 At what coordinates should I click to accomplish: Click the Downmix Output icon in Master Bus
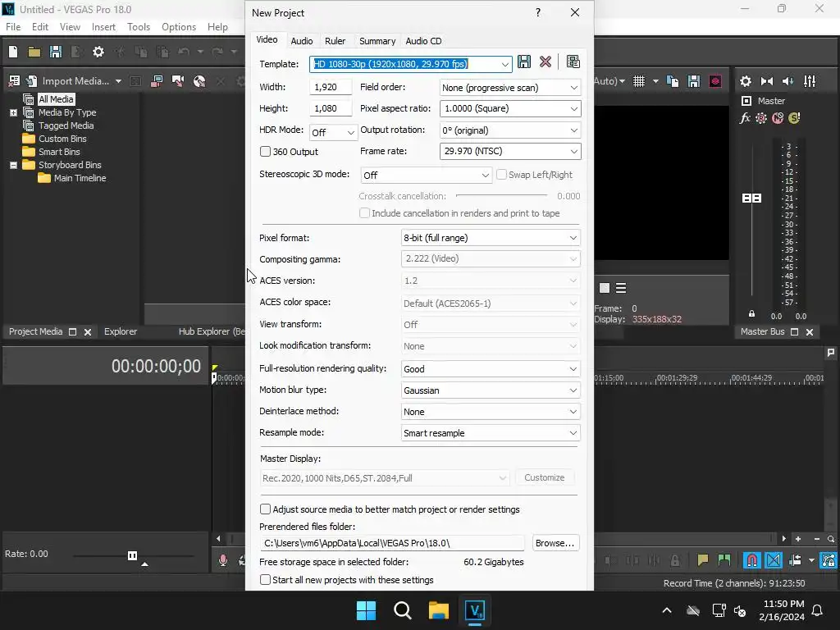point(767,81)
